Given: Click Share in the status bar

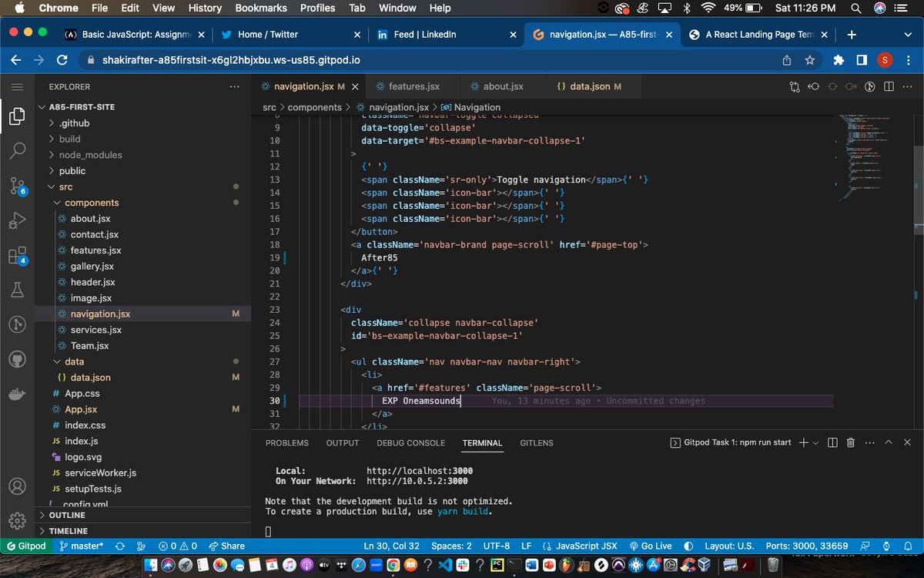Looking at the screenshot, I should click(x=227, y=546).
